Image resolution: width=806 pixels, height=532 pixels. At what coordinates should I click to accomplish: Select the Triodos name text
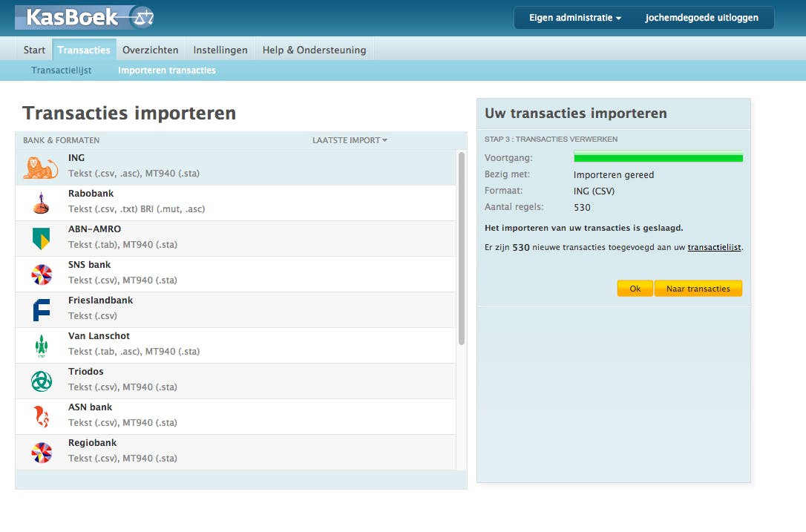(x=86, y=372)
